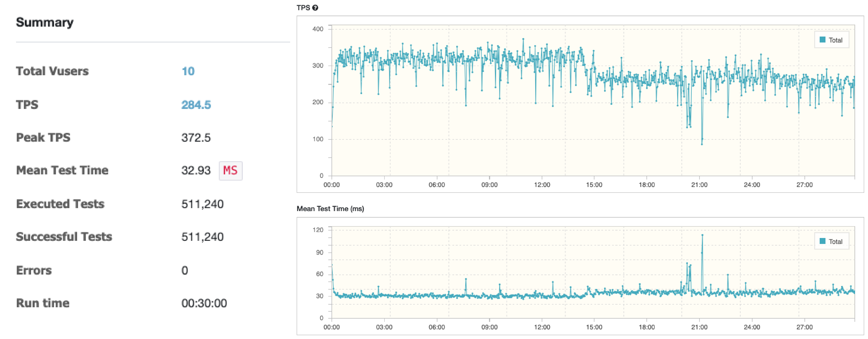Select the Executed Tests count 511,240
This screenshot has width=868, height=339.
(203, 204)
